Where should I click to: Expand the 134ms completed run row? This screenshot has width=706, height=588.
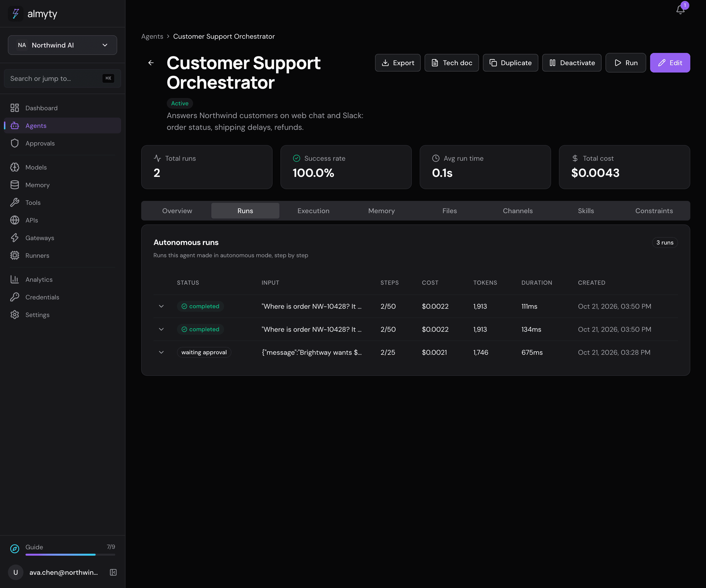[x=161, y=329]
